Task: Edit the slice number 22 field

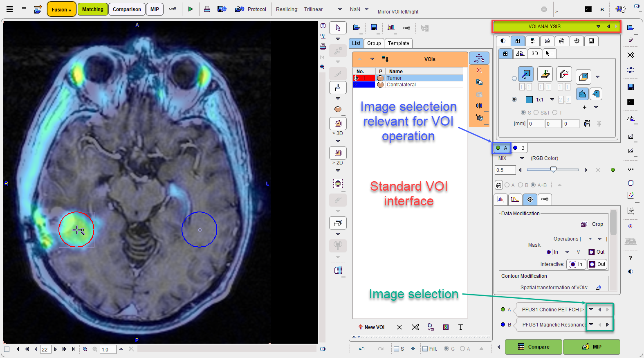Action: coord(45,349)
